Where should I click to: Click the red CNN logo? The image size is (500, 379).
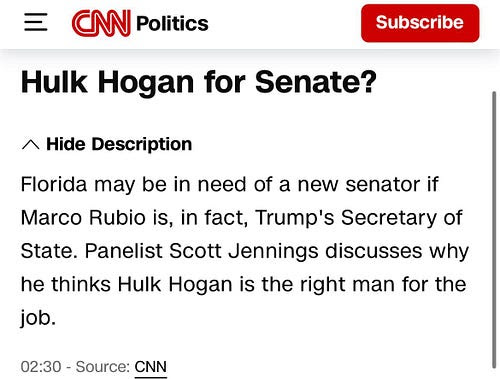(x=101, y=23)
